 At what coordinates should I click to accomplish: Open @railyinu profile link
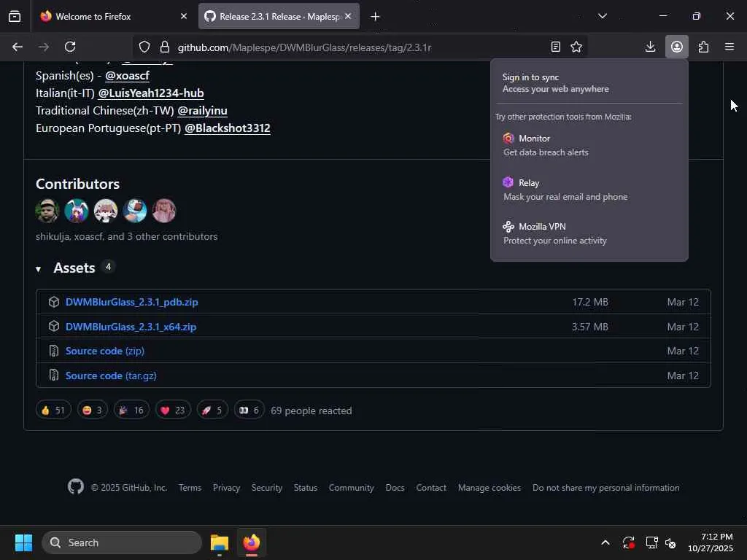pyautogui.click(x=203, y=111)
